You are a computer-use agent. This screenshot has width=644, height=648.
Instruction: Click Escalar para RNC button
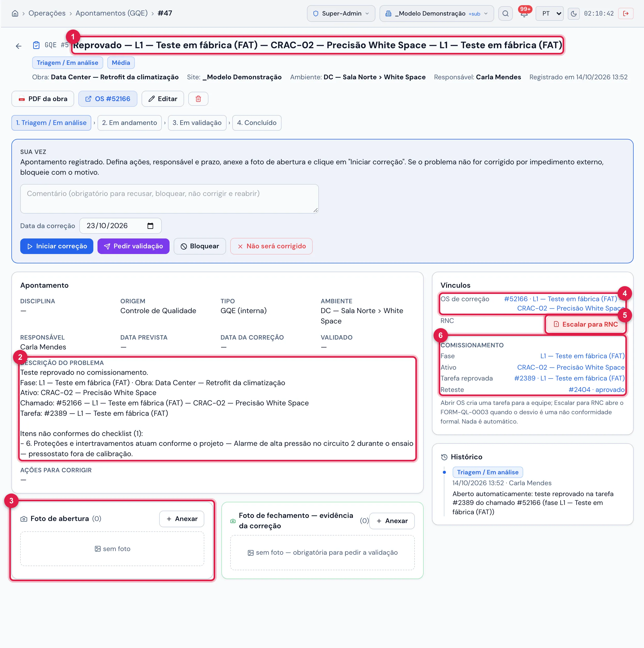(585, 324)
